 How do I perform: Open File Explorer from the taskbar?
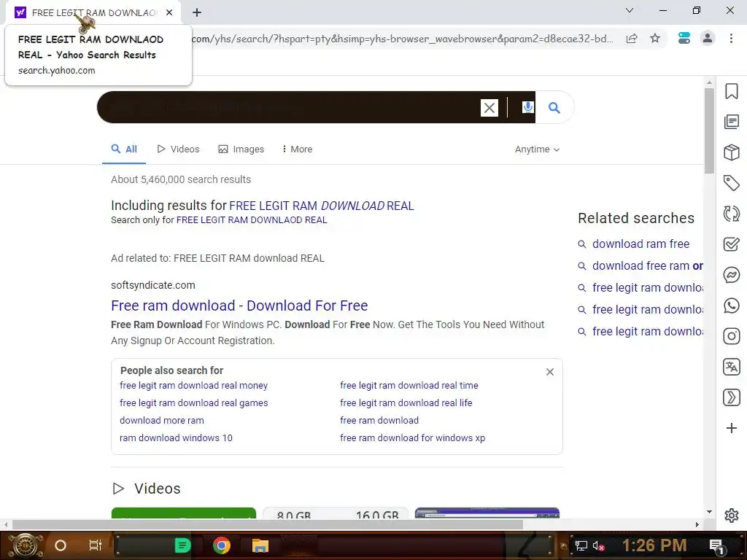260,545
